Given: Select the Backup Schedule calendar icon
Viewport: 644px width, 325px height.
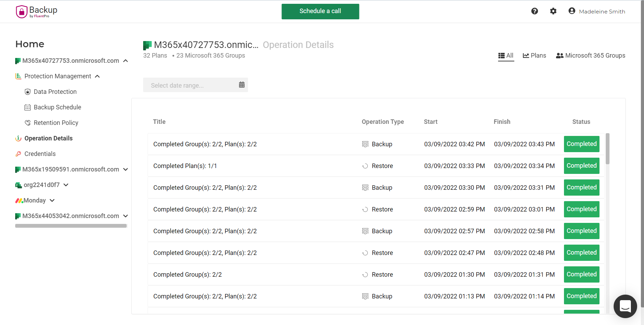Looking at the screenshot, I should pyautogui.click(x=28, y=107).
